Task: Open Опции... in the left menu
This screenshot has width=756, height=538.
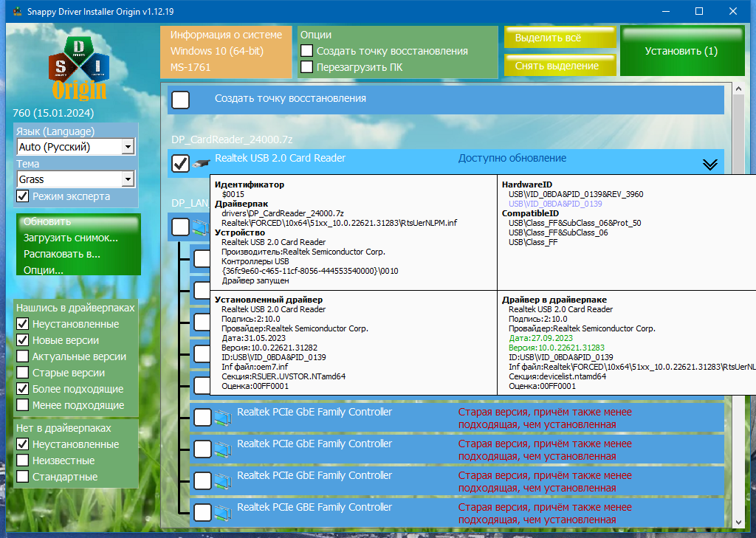Action: click(x=44, y=270)
